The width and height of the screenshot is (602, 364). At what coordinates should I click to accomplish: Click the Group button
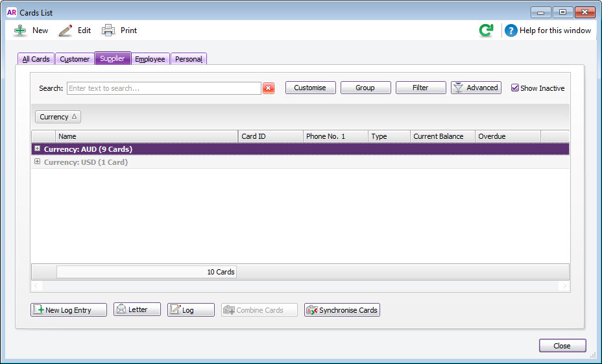tap(365, 88)
